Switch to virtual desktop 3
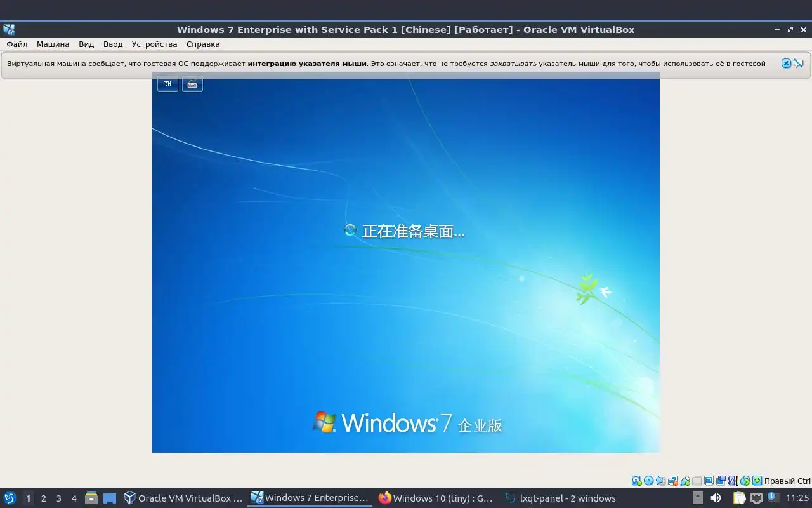Viewport: 812px width, 508px height. tap(58, 498)
